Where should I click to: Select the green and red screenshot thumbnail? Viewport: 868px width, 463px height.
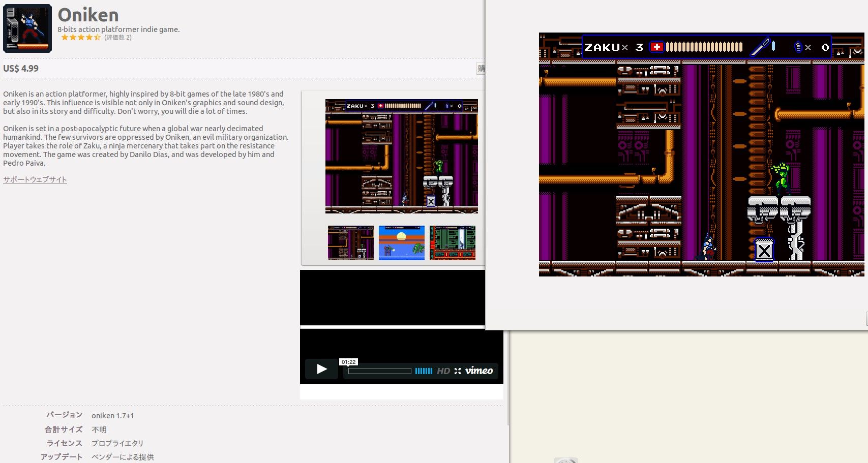[453, 243]
